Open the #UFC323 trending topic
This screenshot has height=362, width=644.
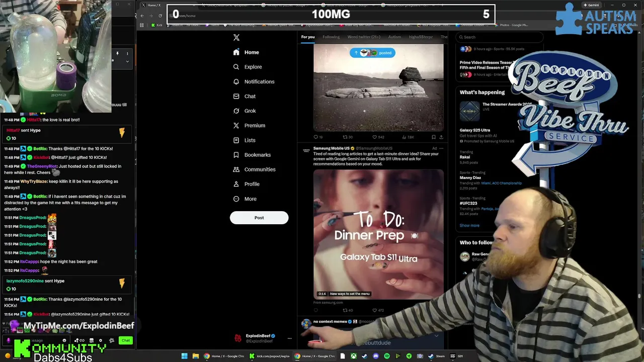point(469,204)
